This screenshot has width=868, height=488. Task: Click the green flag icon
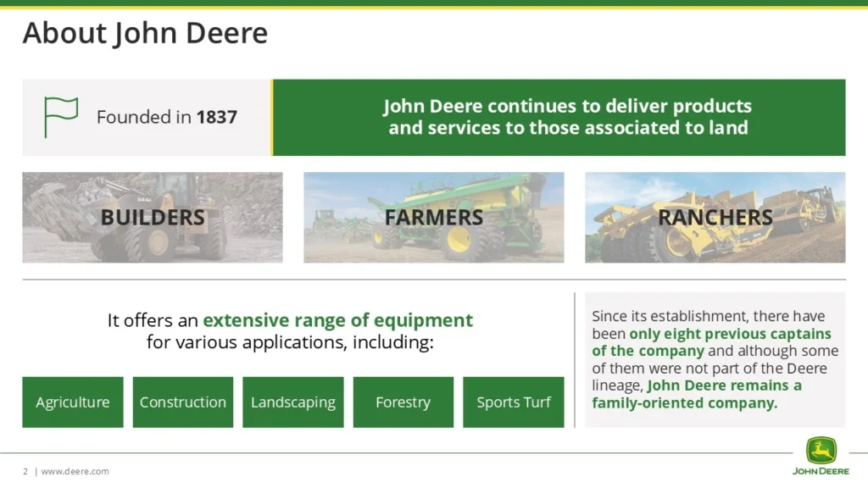[61, 117]
